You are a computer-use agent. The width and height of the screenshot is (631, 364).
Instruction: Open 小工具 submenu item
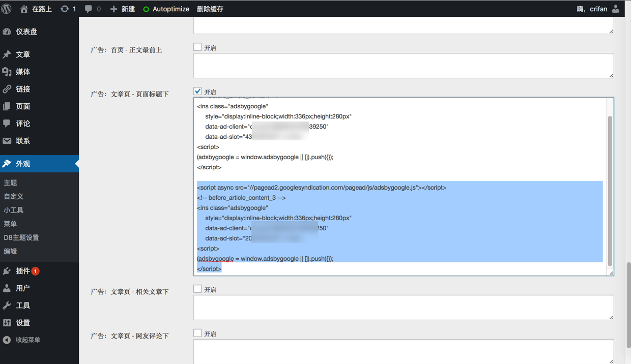coord(14,210)
